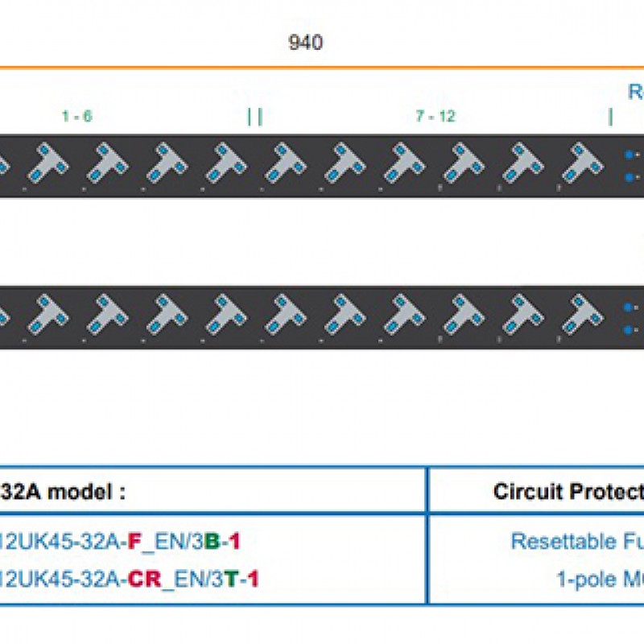
Task: Click the upper strip's top blue LED indicator
Action: (630, 155)
